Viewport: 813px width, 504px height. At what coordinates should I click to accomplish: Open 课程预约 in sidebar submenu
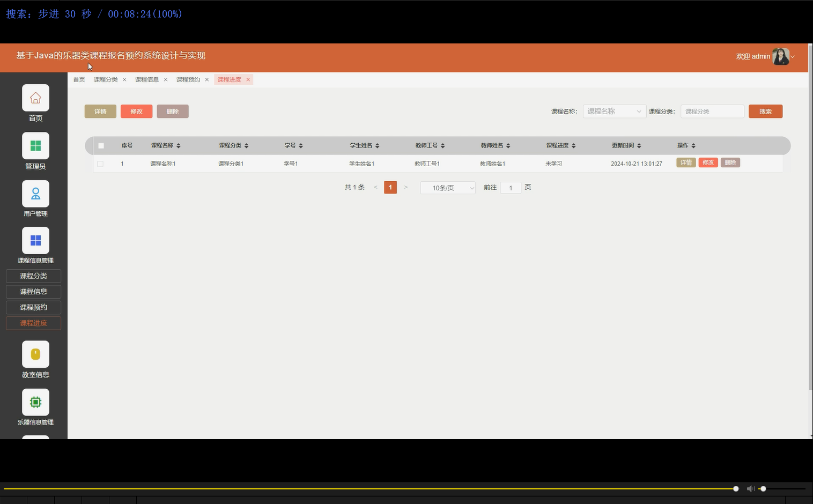33,307
